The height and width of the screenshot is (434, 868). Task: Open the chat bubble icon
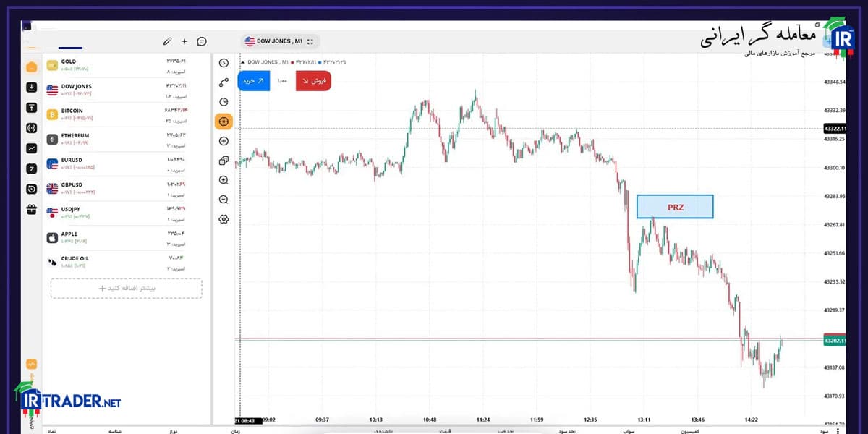[x=202, y=42]
